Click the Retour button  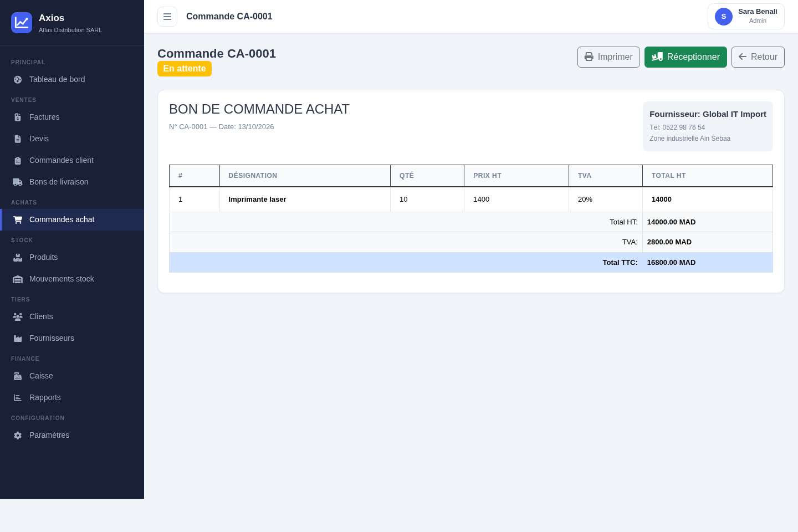758,57
